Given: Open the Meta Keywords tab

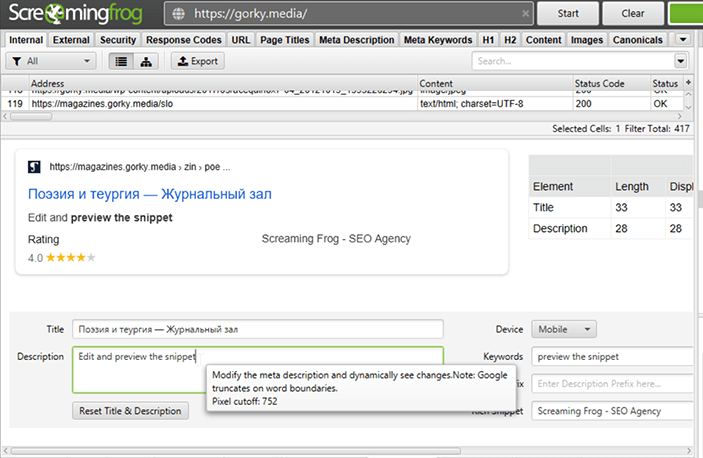Looking at the screenshot, I should (438, 40).
